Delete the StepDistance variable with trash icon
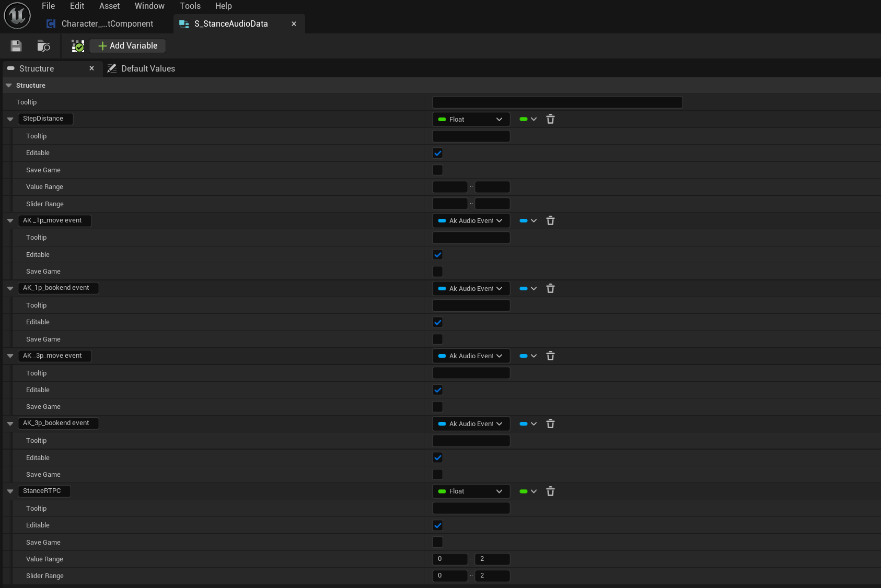This screenshot has height=588, width=881. 550,119
